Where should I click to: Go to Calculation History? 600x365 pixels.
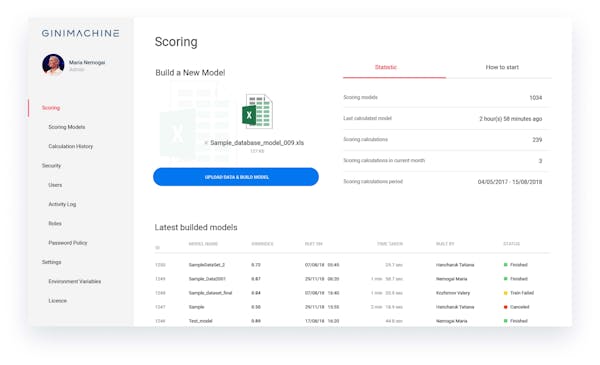[70, 146]
